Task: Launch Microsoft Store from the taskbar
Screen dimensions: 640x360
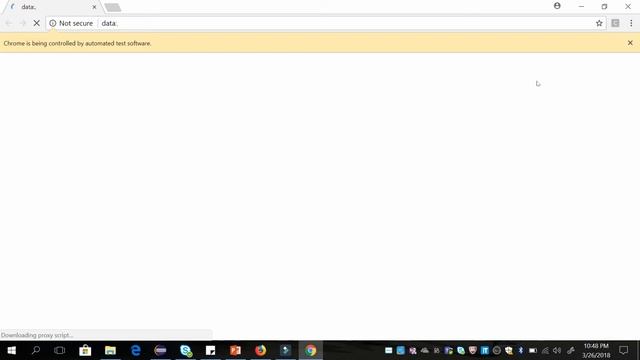Action: click(85, 350)
